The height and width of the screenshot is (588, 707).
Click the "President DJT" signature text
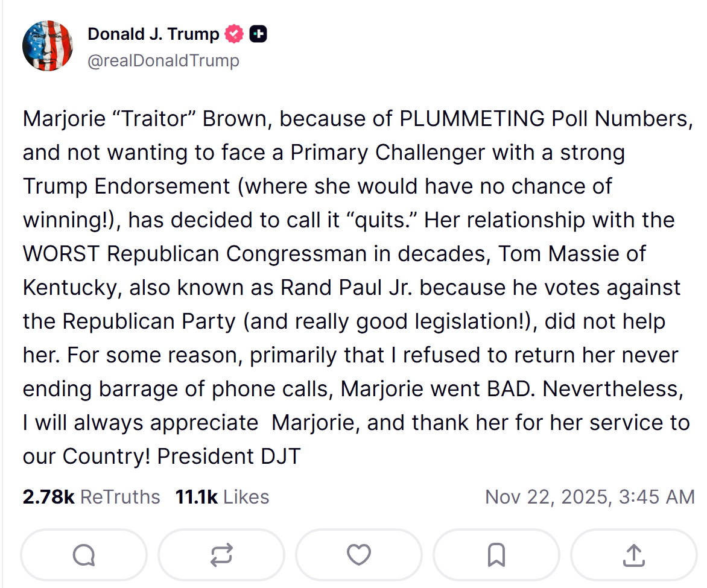click(229, 457)
